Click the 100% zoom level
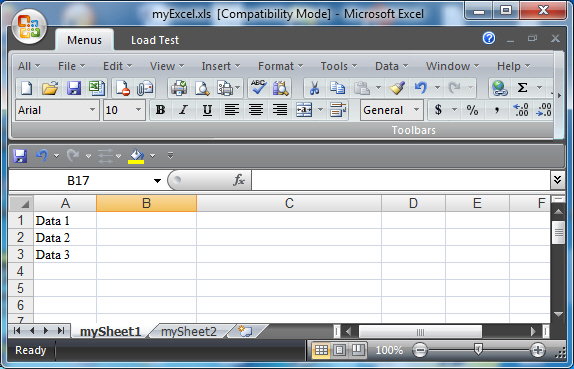This screenshot has height=369, width=574. 389,350
